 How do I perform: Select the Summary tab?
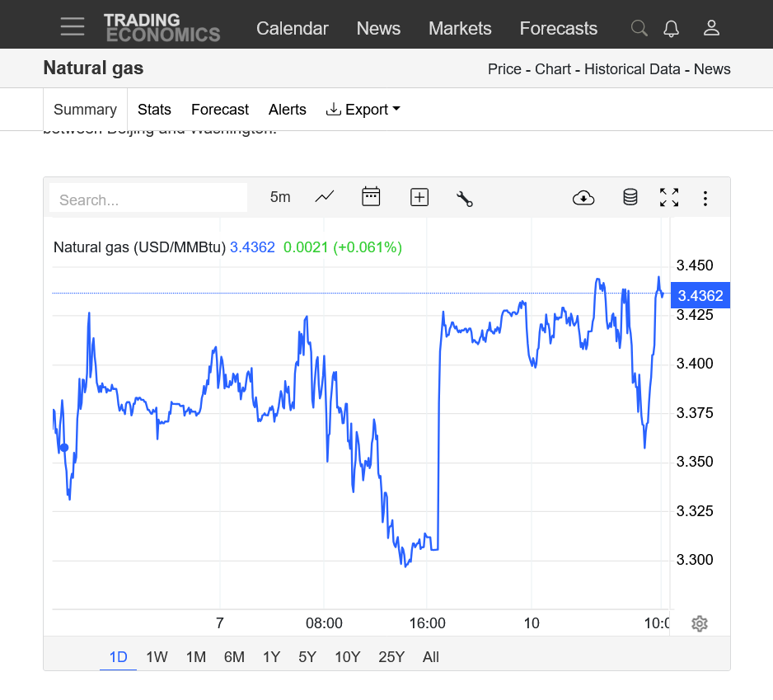pos(85,110)
